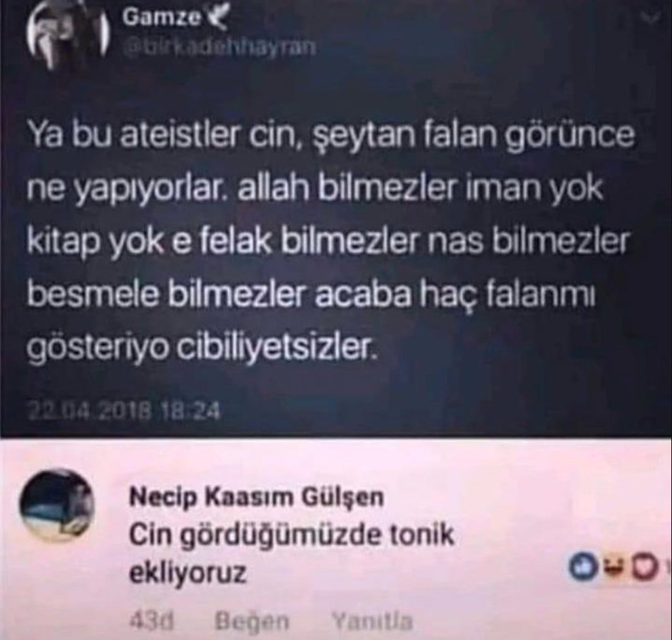Open the 43d comment timestamp
This screenshot has width=672, height=640.
coord(152,621)
